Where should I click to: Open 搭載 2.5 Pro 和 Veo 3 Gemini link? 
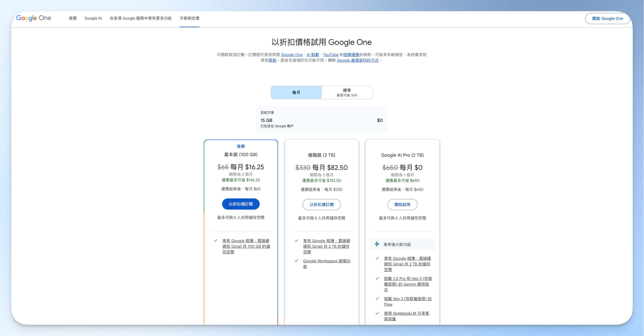[x=408, y=284]
